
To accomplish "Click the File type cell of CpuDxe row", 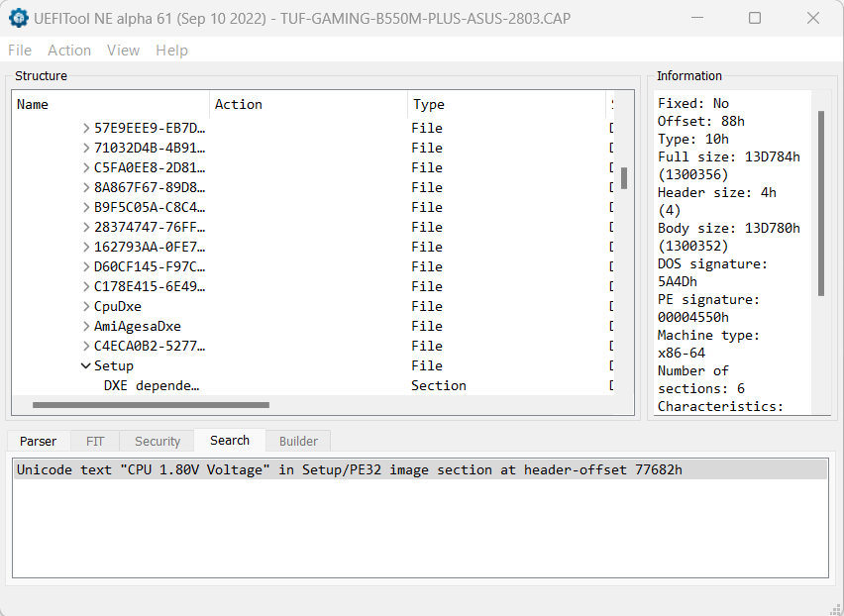I will (x=427, y=307).
